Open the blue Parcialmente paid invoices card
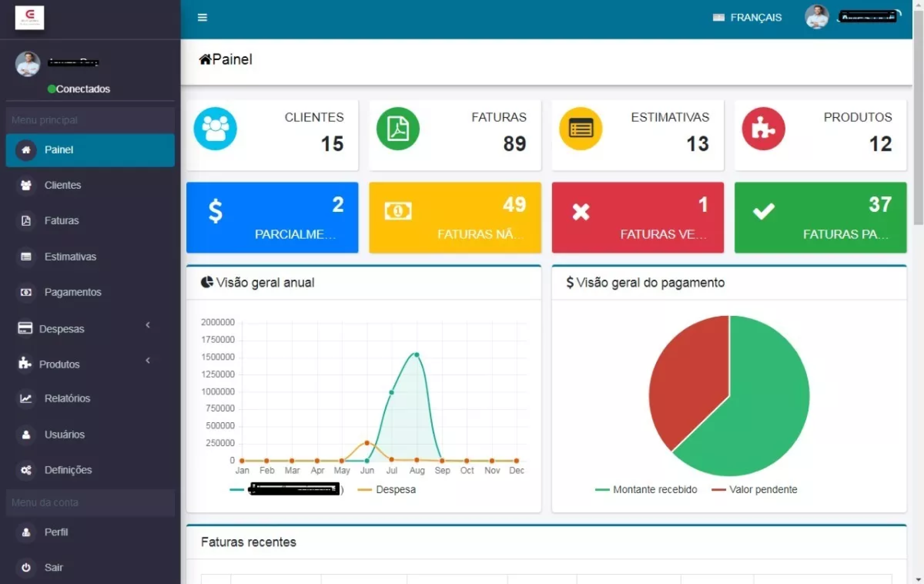Image resolution: width=924 pixels, height=584 pixels. pos(272,218)
